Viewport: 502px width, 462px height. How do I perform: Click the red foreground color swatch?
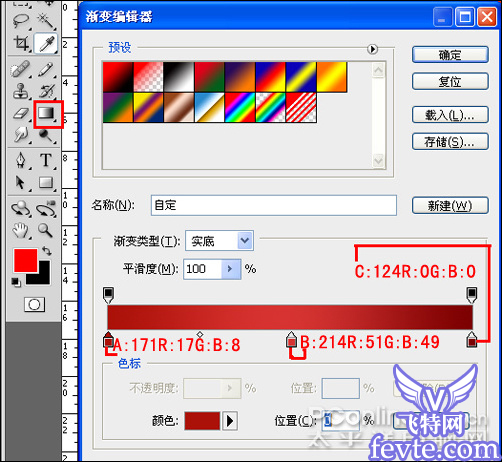25,260
